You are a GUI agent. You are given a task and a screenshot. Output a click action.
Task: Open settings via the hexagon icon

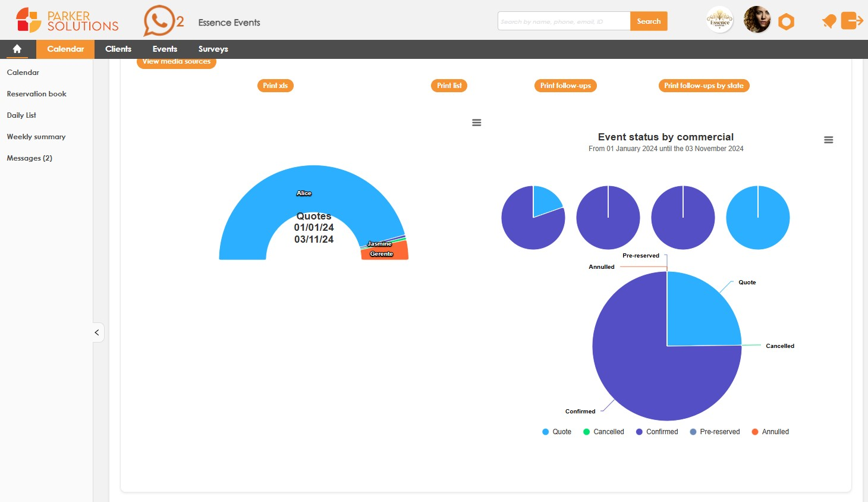pyautogui.click(x=786, y=20)
